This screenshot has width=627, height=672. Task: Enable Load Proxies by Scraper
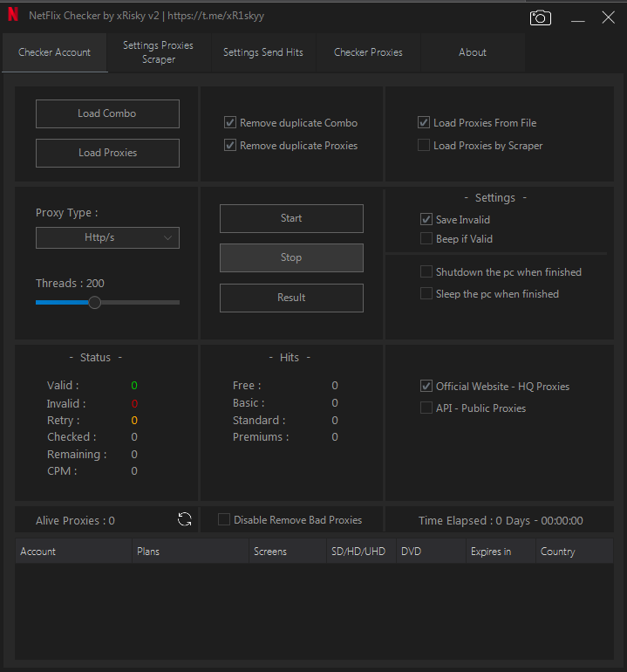click(x=424, y=146)
